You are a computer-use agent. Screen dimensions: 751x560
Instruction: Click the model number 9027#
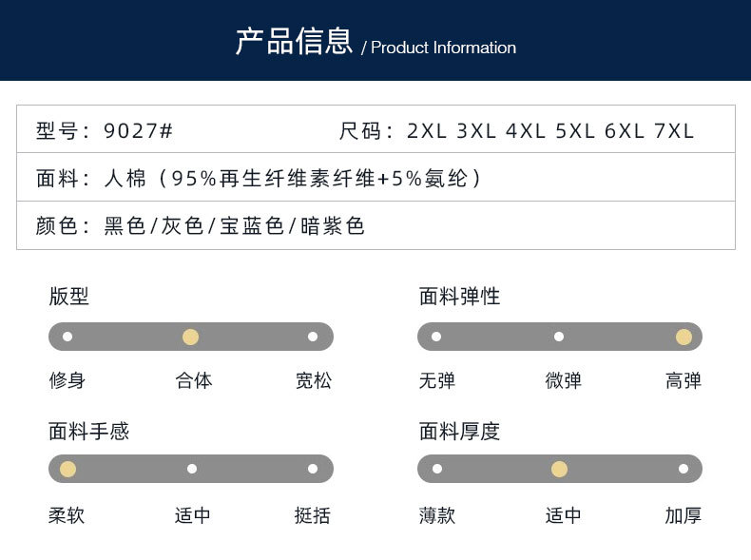138,131
